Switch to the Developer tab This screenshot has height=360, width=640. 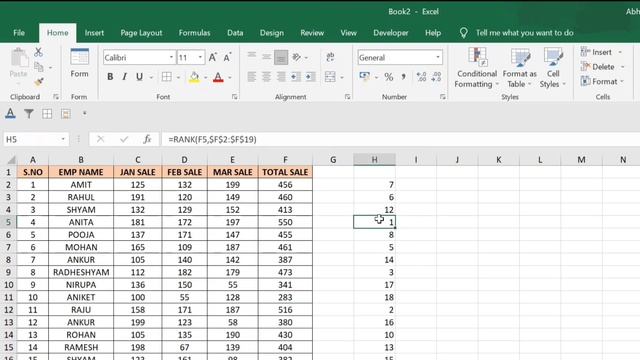coord(391,33)
